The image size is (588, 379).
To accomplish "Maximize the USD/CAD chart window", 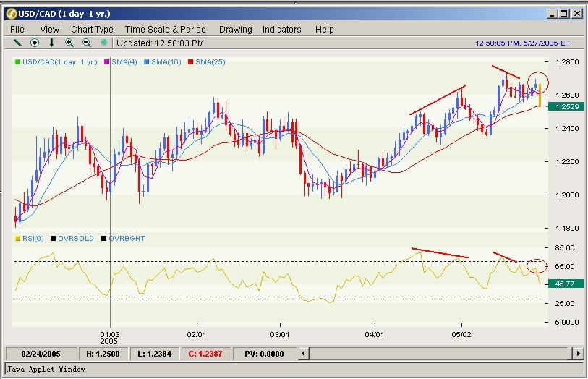I will coord(563,14).
